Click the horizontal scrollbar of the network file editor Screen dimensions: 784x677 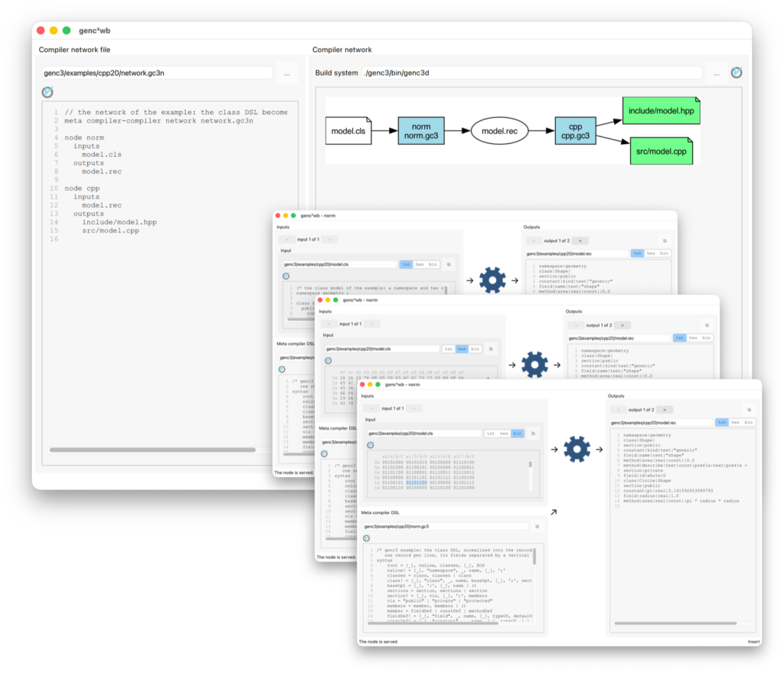[x=152, y=450]
